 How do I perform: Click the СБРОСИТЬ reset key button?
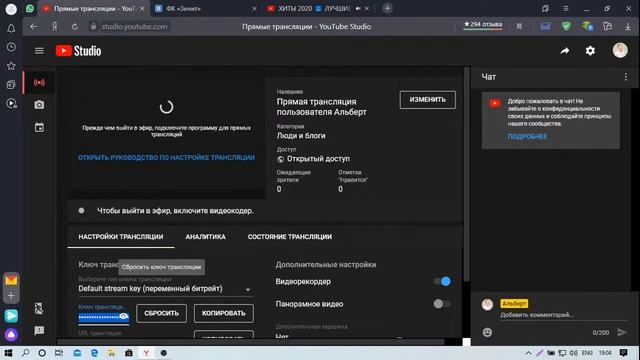click(161, 313)
